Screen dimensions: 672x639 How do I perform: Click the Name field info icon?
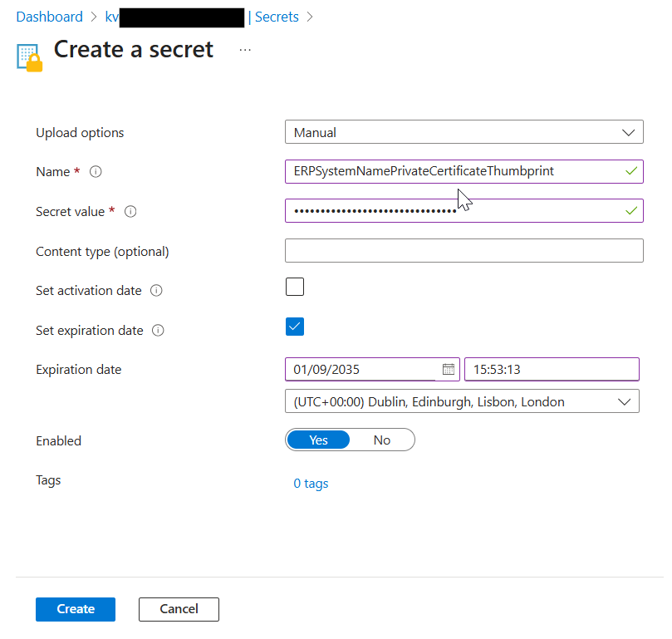[96, 172]
